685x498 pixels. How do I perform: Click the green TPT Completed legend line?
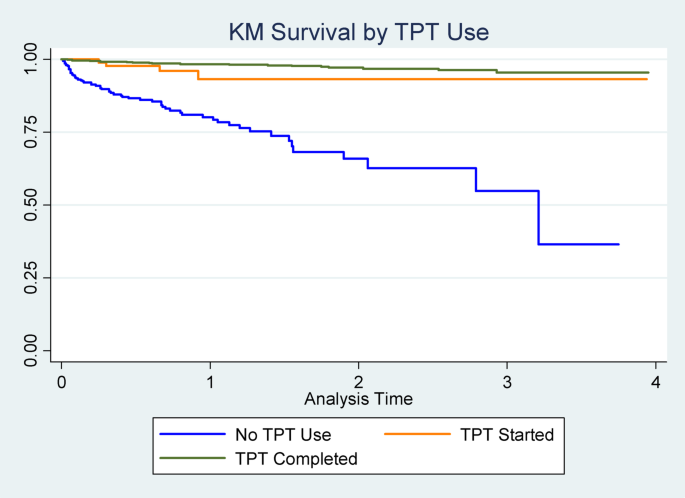click(x=193, y=458)
